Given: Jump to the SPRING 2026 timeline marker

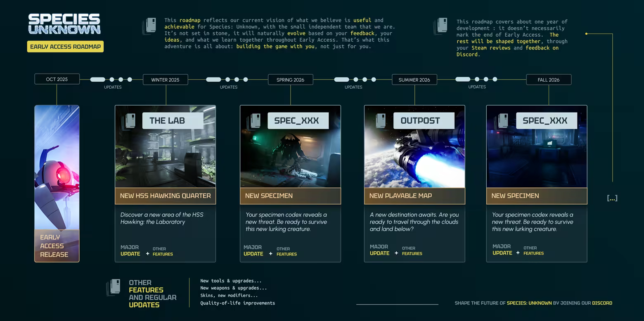Looking at the screenshot, I should [x=290, y=80].
